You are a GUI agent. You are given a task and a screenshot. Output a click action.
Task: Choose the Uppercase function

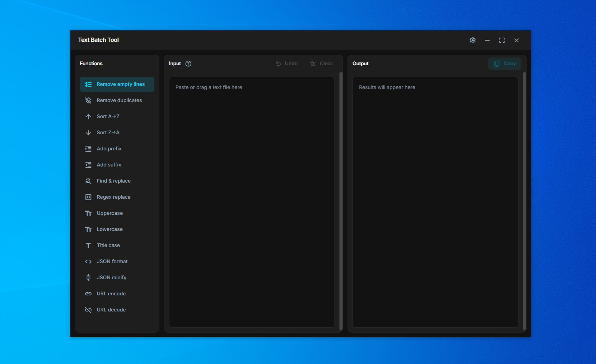tap(117, 213)
